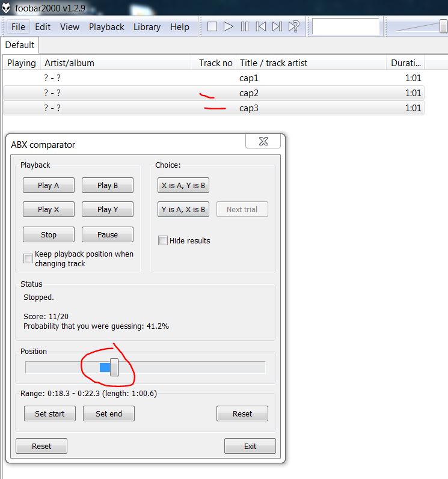Select the cap1 track row
The image size is (448, 479).
[x=213, y=78]
